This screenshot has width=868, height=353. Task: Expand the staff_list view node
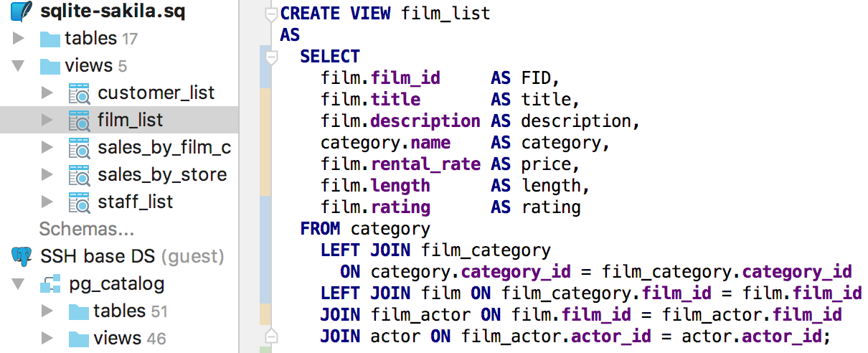[47, 202]
